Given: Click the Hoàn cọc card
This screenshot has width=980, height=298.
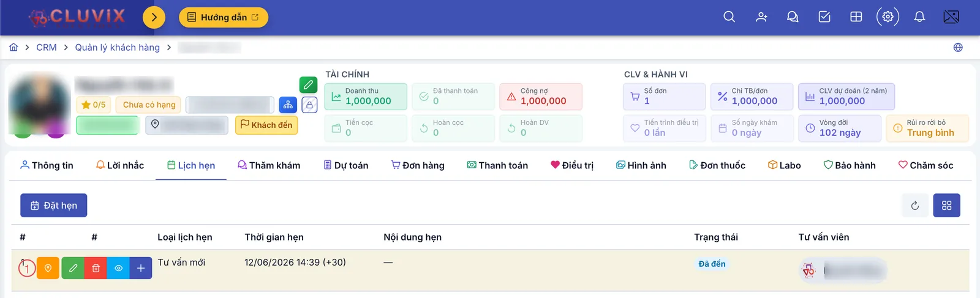Looking at the screenshot, I should 453,128.
